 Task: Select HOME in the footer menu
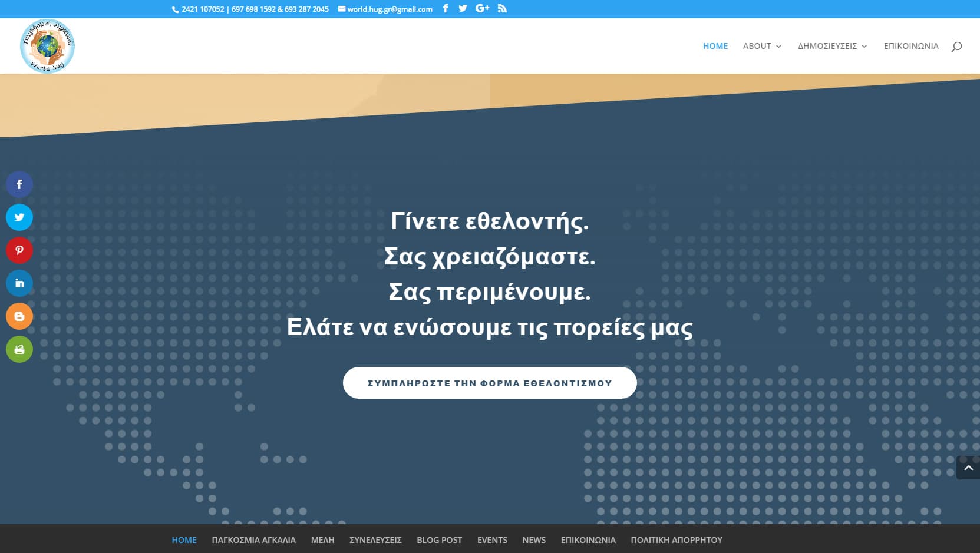pyautogui.click(x=184, y=540)
